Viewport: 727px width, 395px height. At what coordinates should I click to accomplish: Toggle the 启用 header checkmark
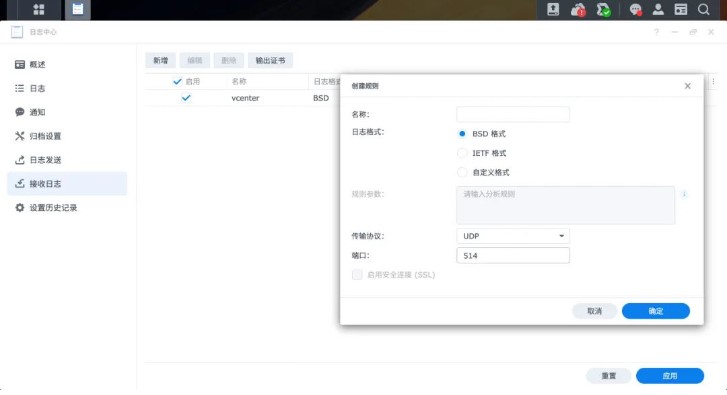177,82
